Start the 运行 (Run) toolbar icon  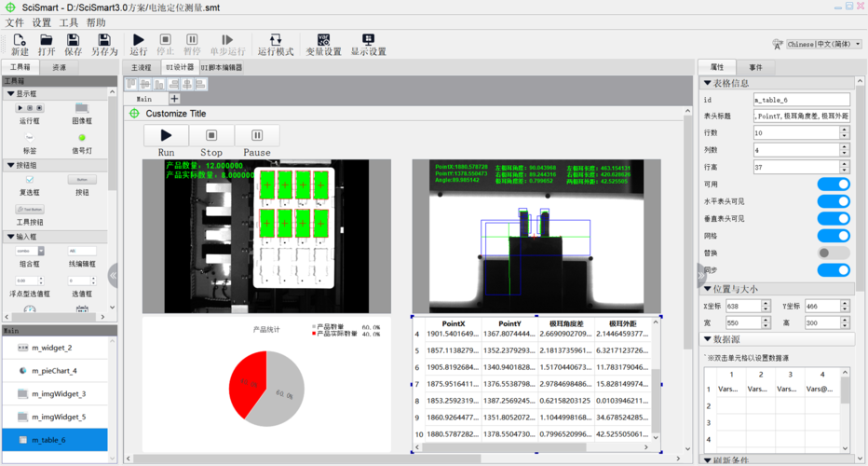point(139,40)
